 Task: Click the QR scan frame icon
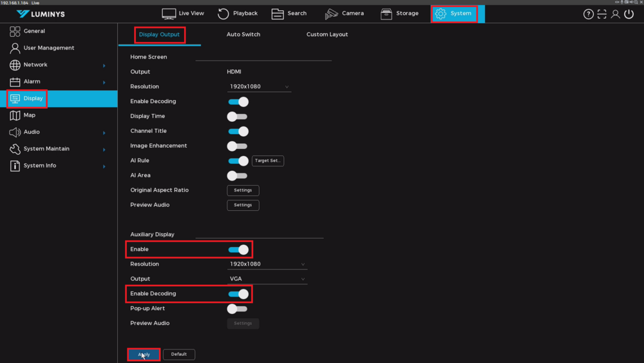click(x=602, y=14)
